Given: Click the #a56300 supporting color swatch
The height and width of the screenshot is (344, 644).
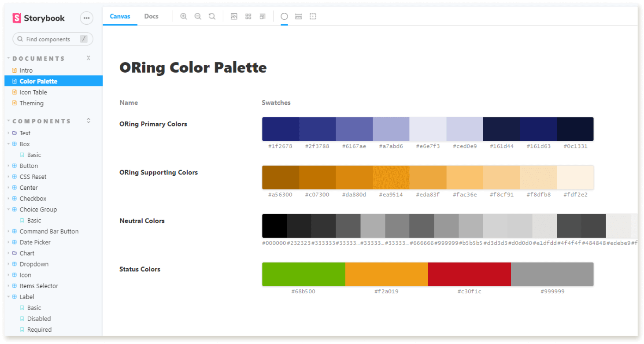Looking at the screenshot, I should coord(281,178).
